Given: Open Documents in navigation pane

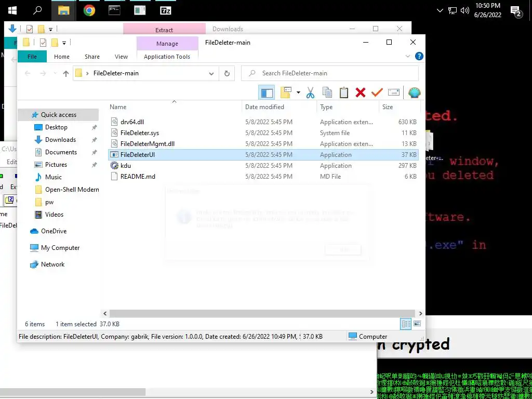Looking at the screenshot, I should 61,152.
